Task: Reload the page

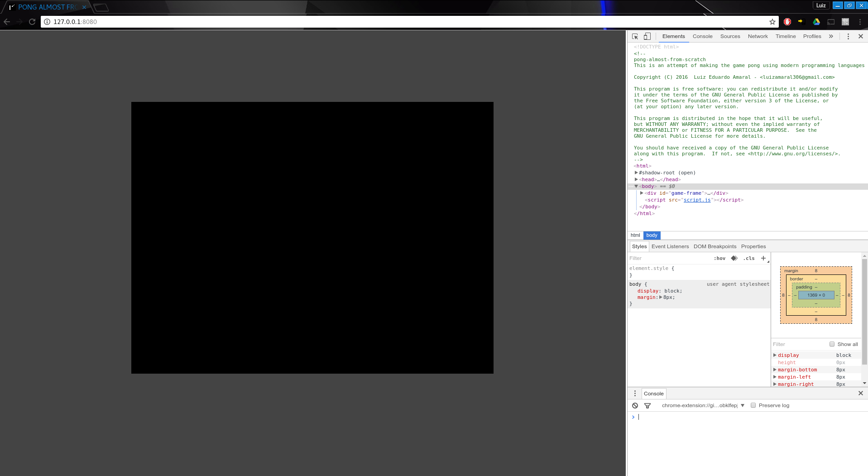Action: coord(32,22)
